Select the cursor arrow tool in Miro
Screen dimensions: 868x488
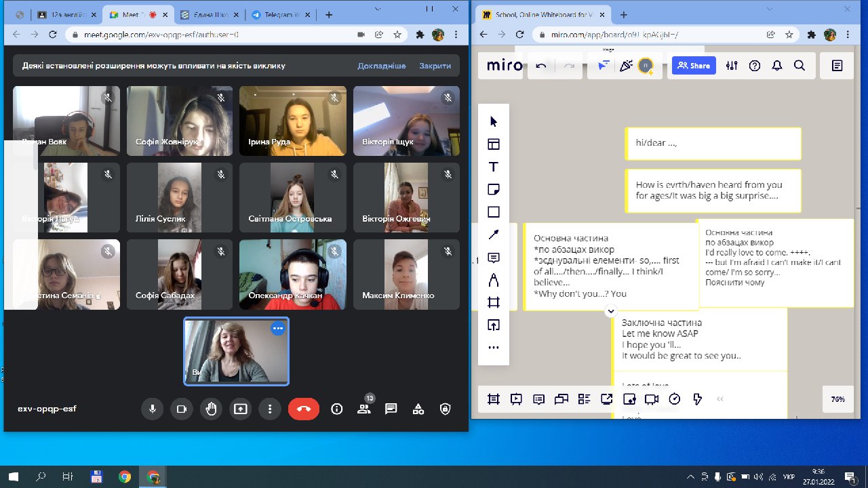(x=494, y=121)
